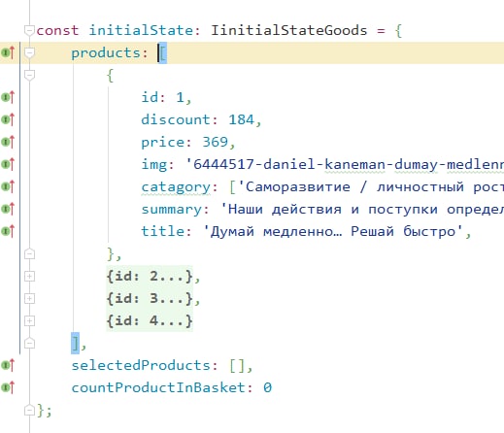Screen dimensions: 504x433
Task: Click the highlighted closing bracket ],
Action: click(75, 343)
